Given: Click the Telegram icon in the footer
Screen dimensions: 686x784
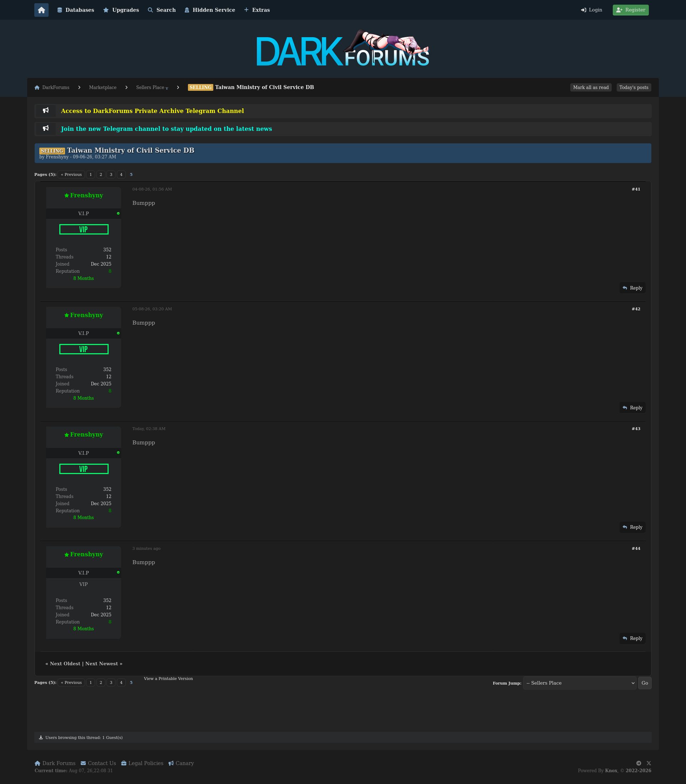Looking at the screenshot, I should pos(638,763).
